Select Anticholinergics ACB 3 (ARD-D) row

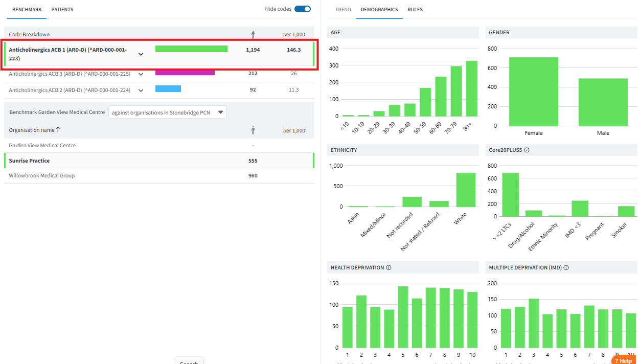(x=159, y=74)
